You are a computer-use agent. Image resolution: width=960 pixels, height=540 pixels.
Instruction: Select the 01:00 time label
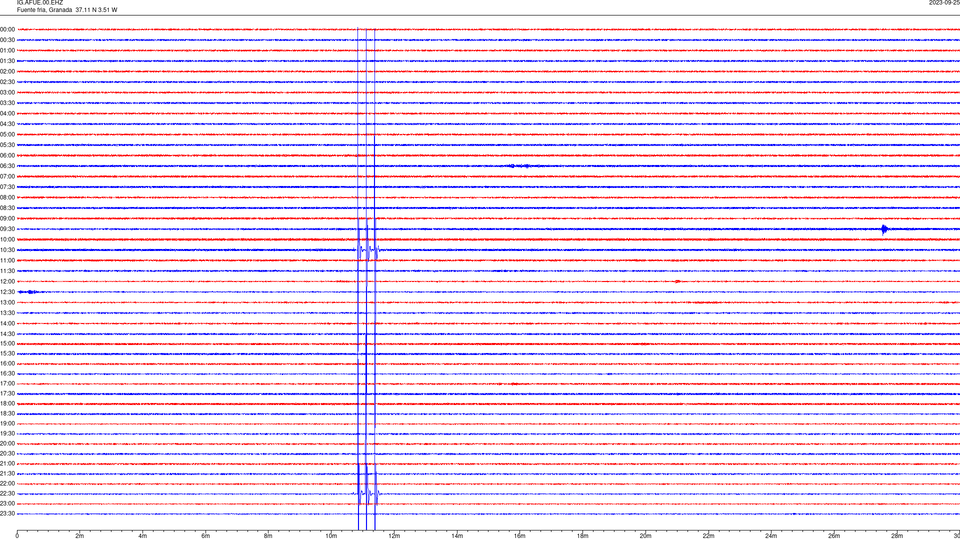(7, 51)
